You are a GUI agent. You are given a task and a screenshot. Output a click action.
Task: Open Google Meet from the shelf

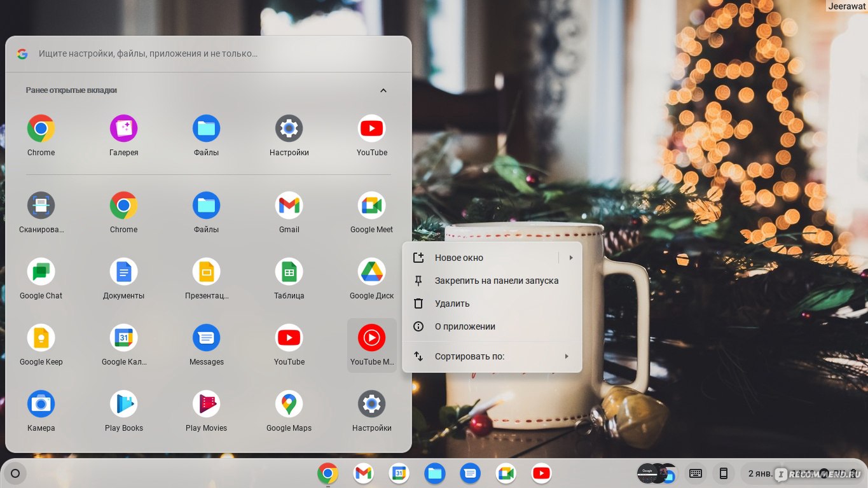coord(506,473)
